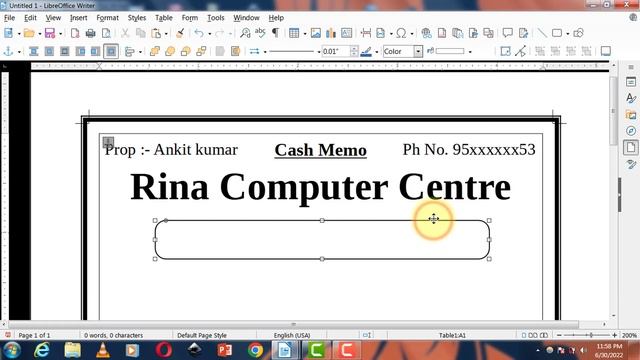
Task: Expand the Paste options dropdown arrow
Action: (x=166, y=33)
